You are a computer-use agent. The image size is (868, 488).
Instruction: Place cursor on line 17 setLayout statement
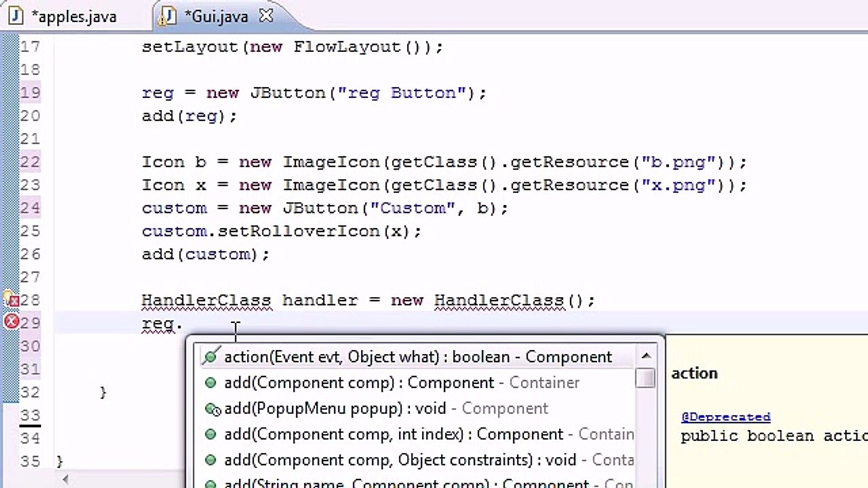click(x=292, y=47)
